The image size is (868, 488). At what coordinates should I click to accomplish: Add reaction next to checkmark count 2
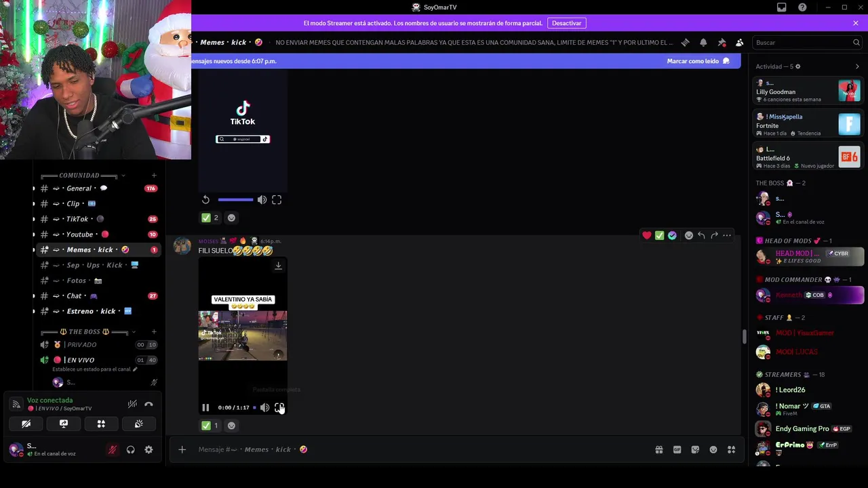point(231,218)
